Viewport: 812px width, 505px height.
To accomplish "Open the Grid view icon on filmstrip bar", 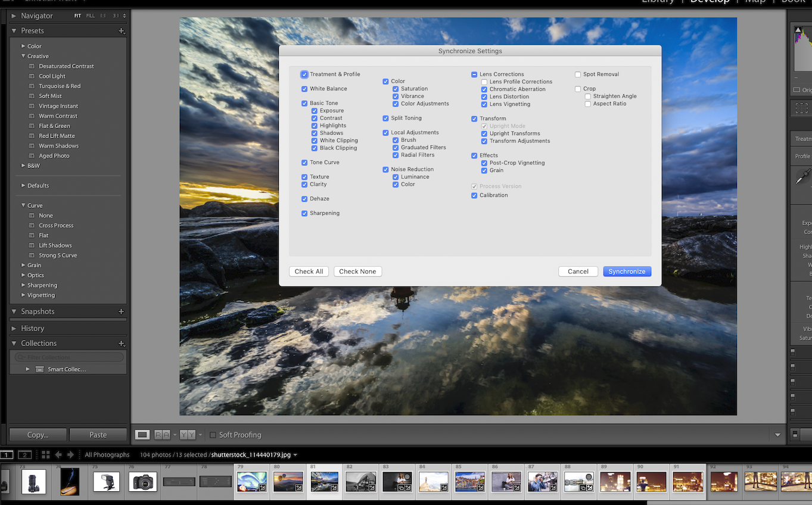I will [45, 454].
